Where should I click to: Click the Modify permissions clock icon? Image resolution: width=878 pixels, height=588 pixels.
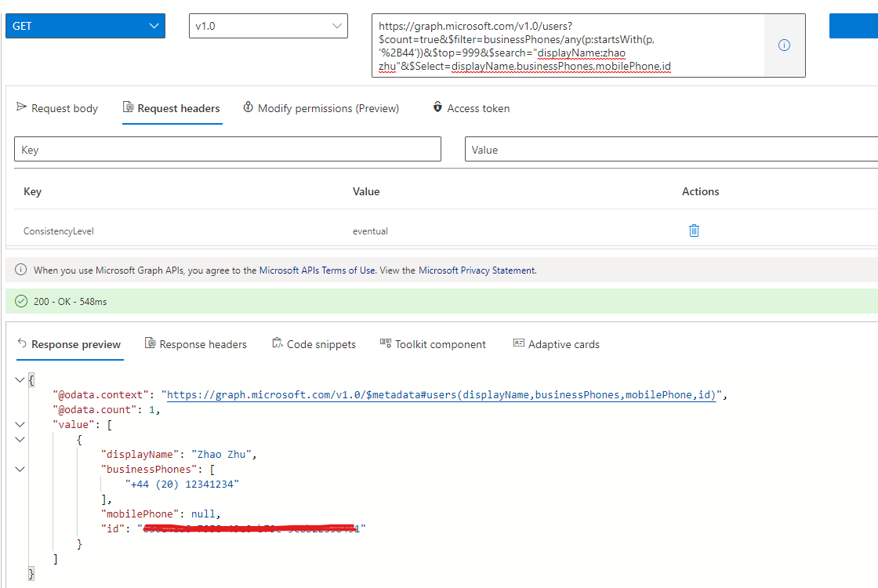pos(248,107)
